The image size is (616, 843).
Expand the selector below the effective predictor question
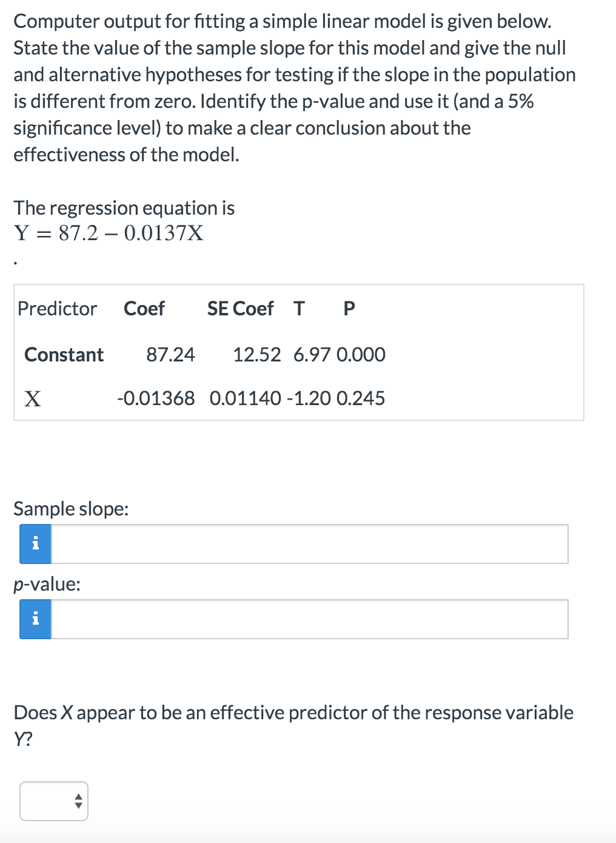pos(54,801)
